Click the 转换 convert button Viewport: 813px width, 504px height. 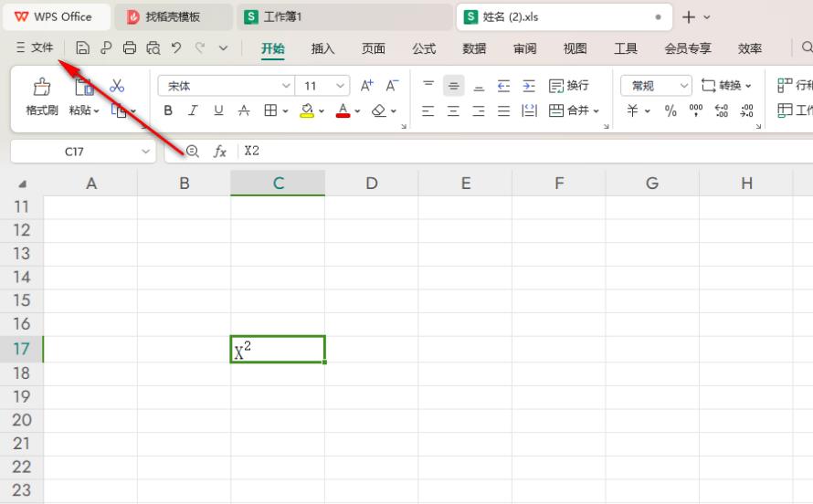coord(725,86)
